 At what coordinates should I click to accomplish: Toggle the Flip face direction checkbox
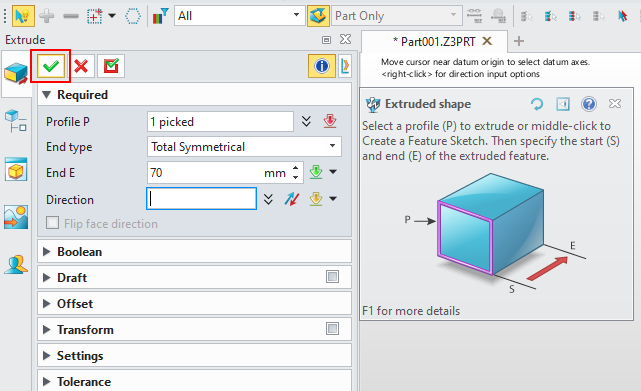pos(52,223)
